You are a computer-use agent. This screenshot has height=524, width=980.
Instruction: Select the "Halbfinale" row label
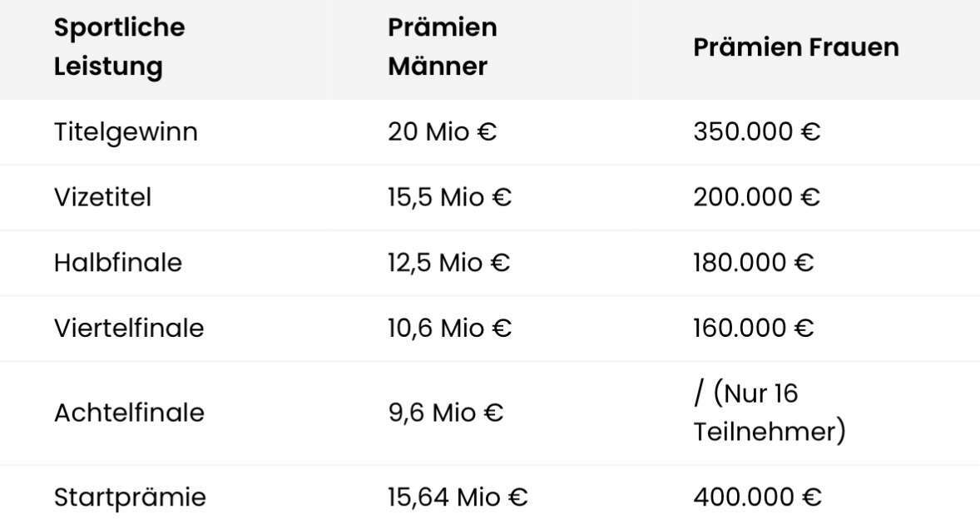117,263
